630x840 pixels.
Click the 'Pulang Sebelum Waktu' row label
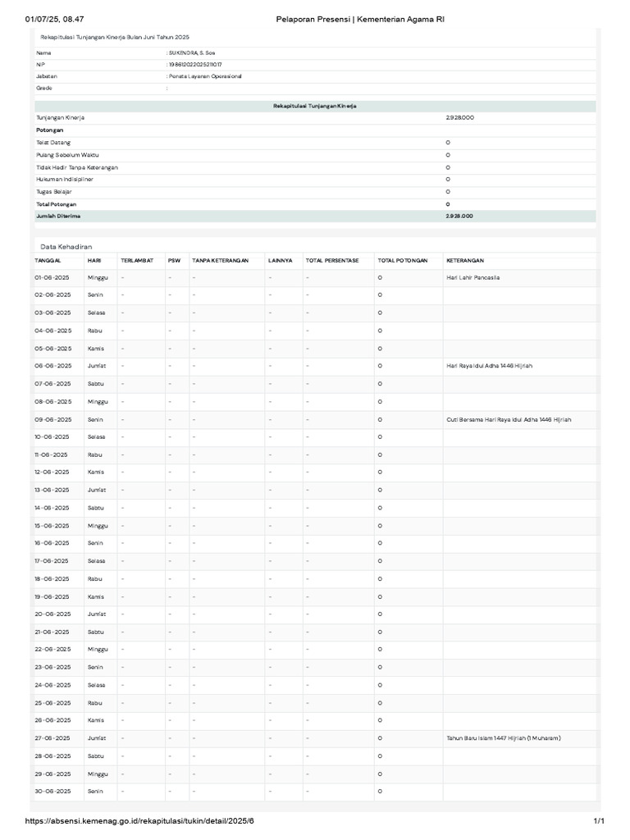(67, 155)
